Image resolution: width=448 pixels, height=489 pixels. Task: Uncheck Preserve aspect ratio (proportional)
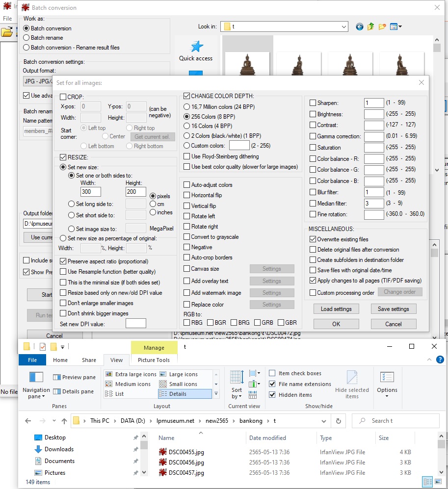63,261
